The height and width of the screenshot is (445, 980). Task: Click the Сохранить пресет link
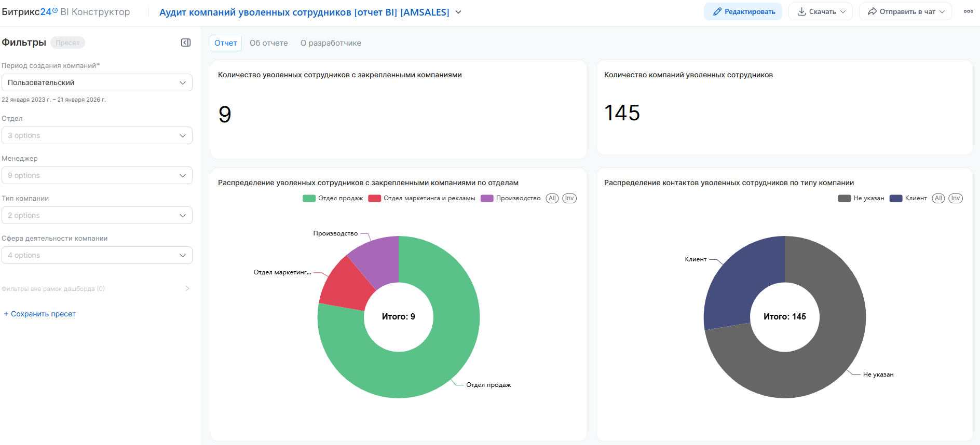[40, 314]
